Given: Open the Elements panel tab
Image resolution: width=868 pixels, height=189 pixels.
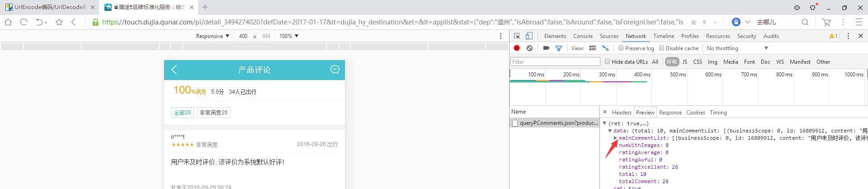Looking at the screenshot, I should pos(555,36).
